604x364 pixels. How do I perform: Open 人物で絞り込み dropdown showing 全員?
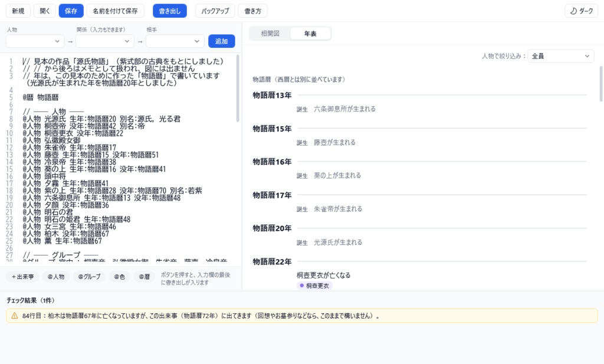[x=561, y=56]
